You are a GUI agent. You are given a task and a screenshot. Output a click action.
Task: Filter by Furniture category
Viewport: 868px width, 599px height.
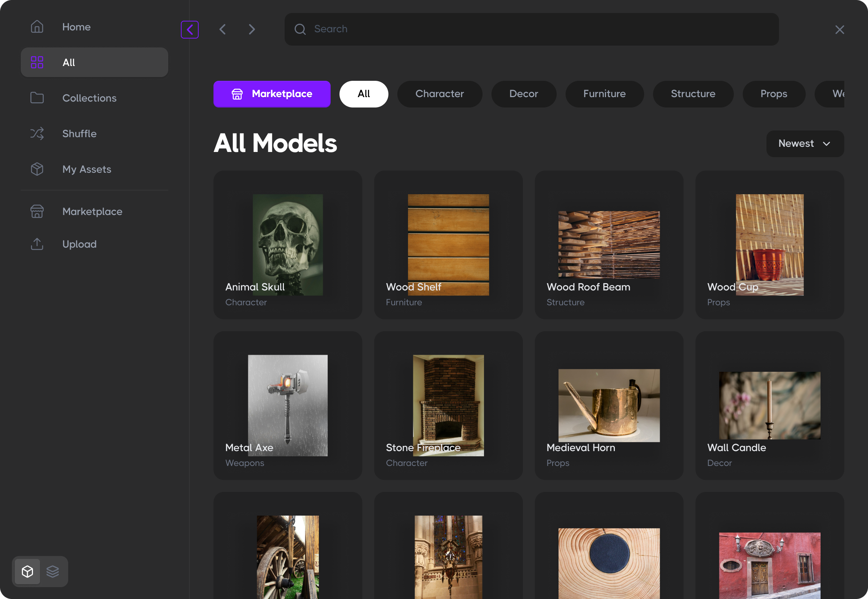click(x=604, y=94)
